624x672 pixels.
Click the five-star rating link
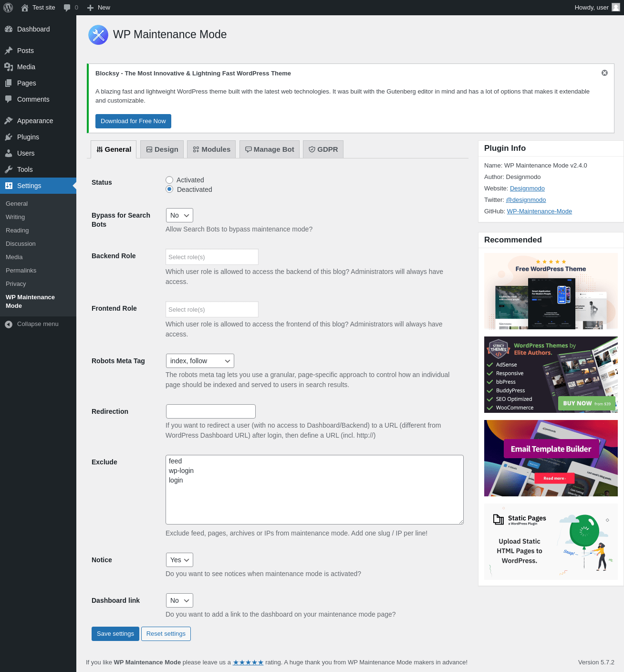pyautogui.click(x=248, y=662)
